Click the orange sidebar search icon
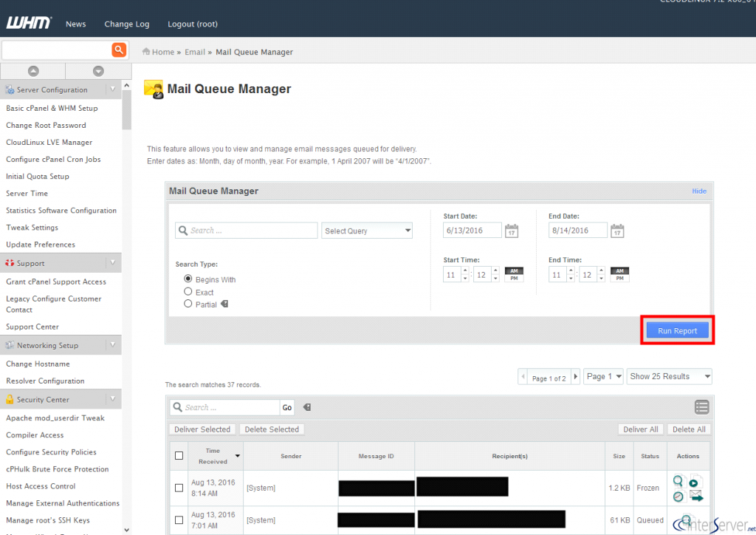756x535 pixels. coord(119,50)
